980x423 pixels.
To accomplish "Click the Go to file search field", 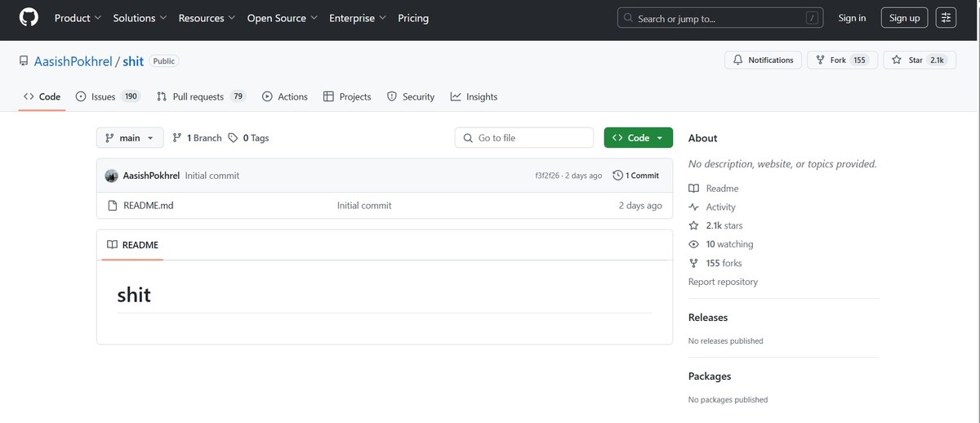I will click(x=524, y=138).
